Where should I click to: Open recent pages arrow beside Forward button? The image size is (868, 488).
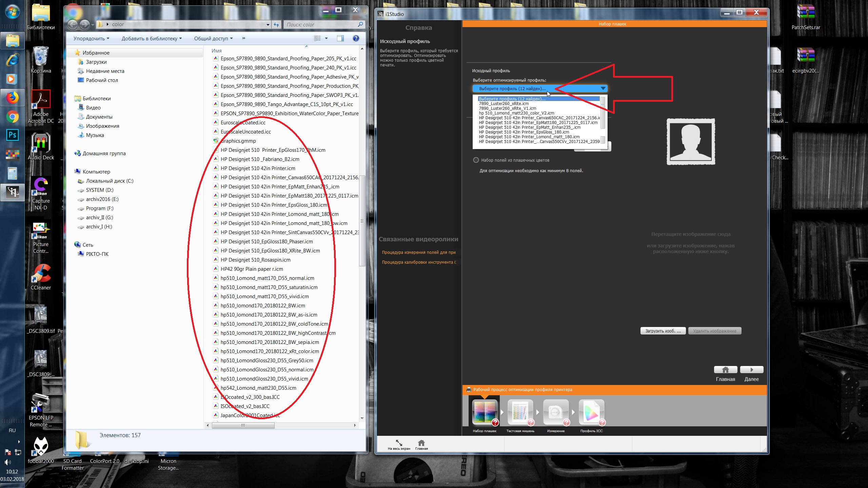tap(93, 25)
